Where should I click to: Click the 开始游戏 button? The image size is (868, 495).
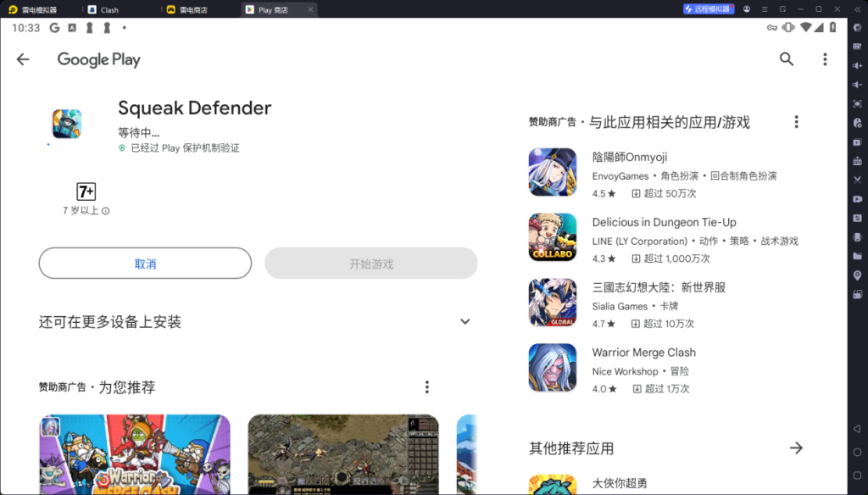click(371, 264)
